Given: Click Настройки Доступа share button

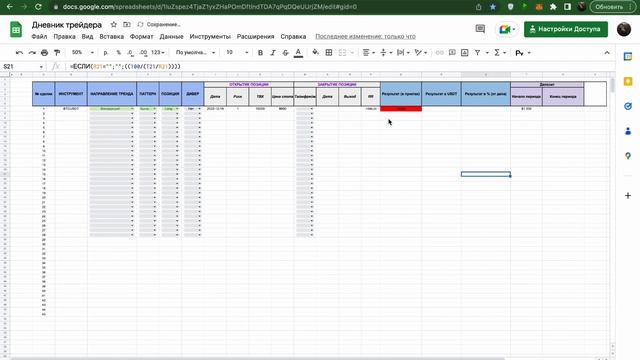Looking at the screenshot, I should click(x=566, y=29).
